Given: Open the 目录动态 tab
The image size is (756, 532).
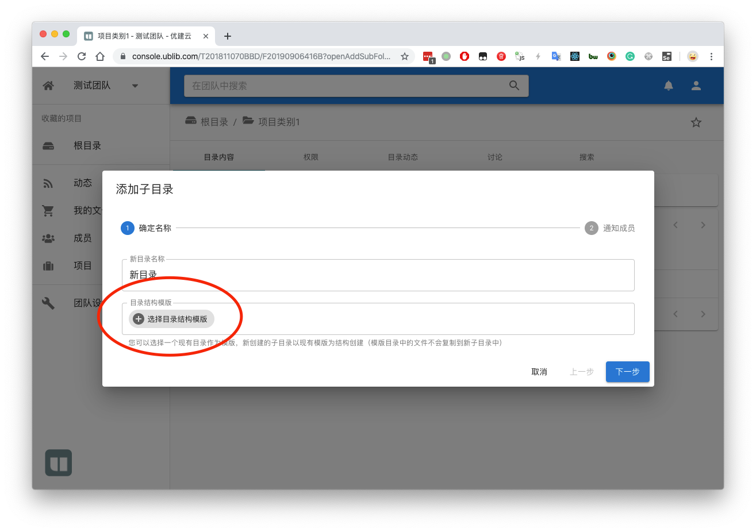Looking at the screenshot, I should click(x=403, y=157).
